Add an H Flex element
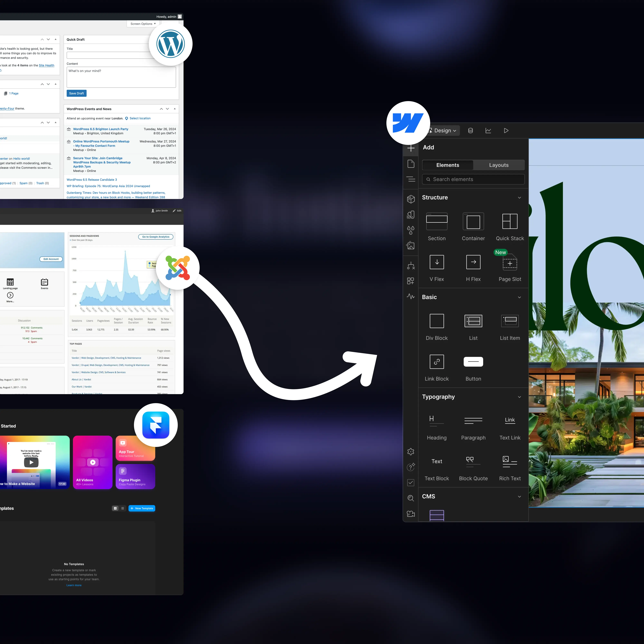This screenshot has width=644, height=644. pyautogui.click(x=473, y=268)
